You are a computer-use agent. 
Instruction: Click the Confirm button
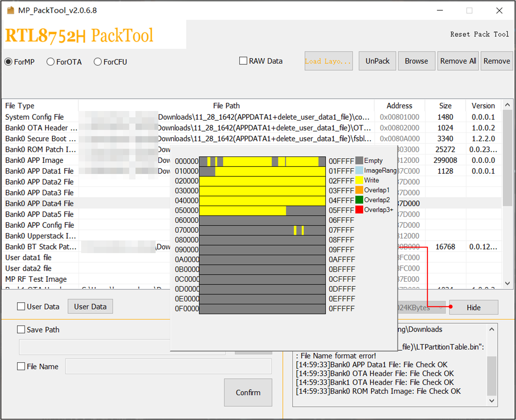tap(248, 392)
